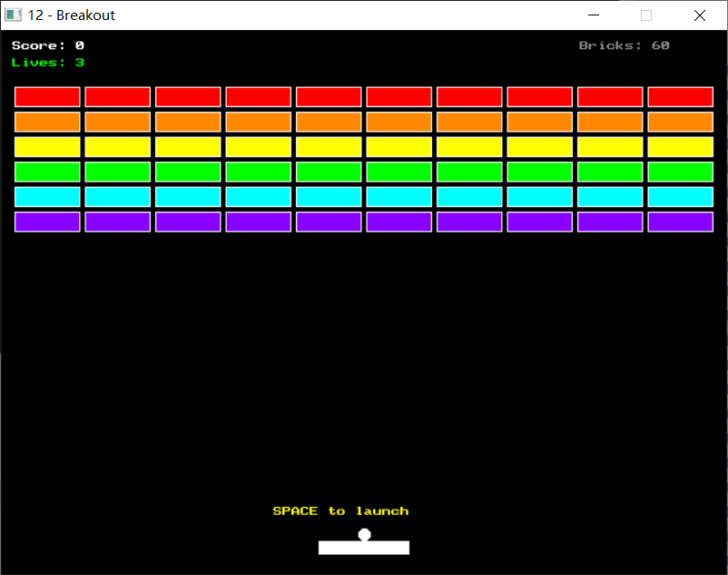Click the green "Lives: 3" label
Image resolution: width=728 pixels, height=575 pixels.
coord(48,63)
